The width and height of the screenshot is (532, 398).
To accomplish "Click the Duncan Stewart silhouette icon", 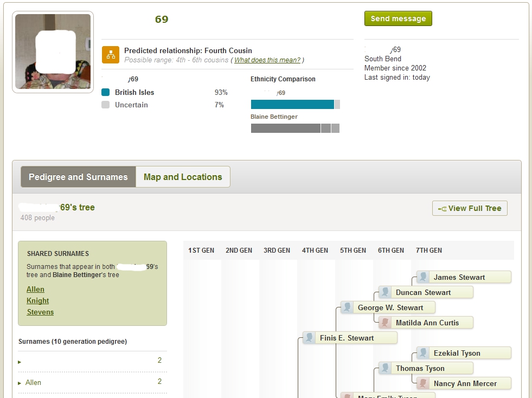I will (x=384, y=292).
